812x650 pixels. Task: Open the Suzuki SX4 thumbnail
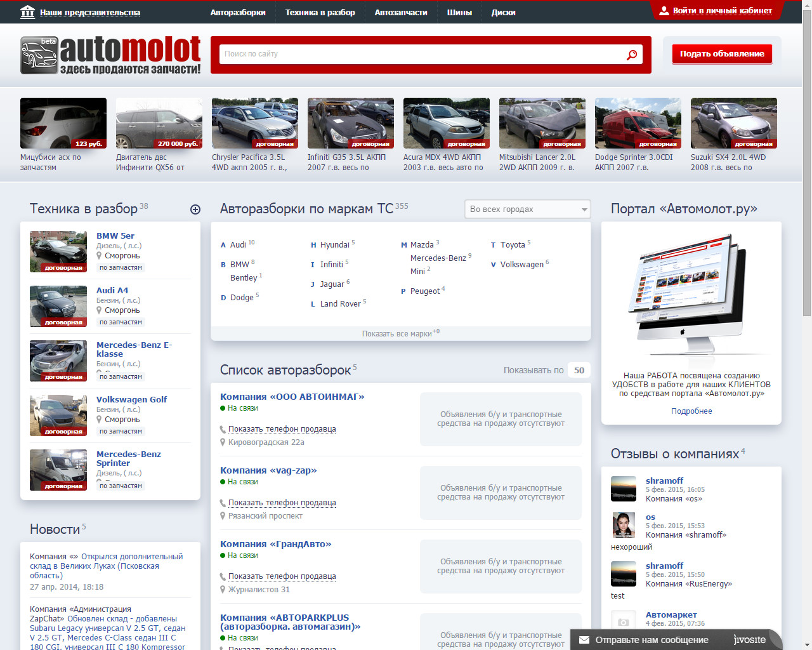tap(734, 123)
